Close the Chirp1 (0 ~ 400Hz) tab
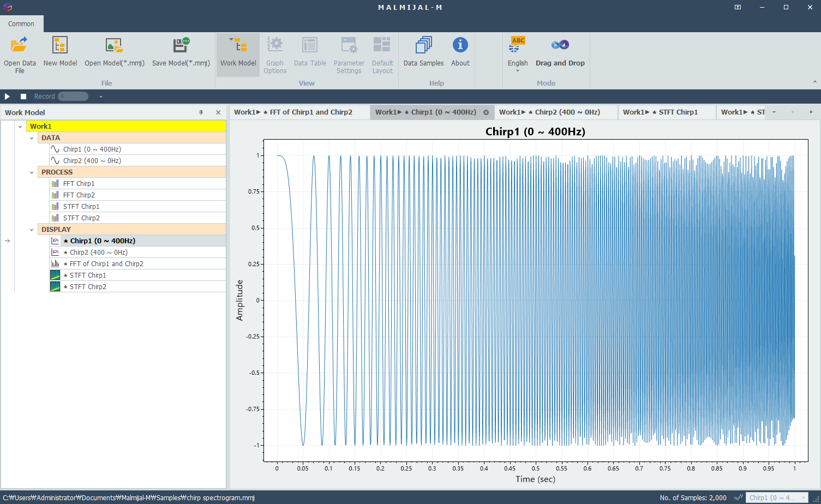The width and height of the screenshot is (821, 504). click(x=486, y=112)
